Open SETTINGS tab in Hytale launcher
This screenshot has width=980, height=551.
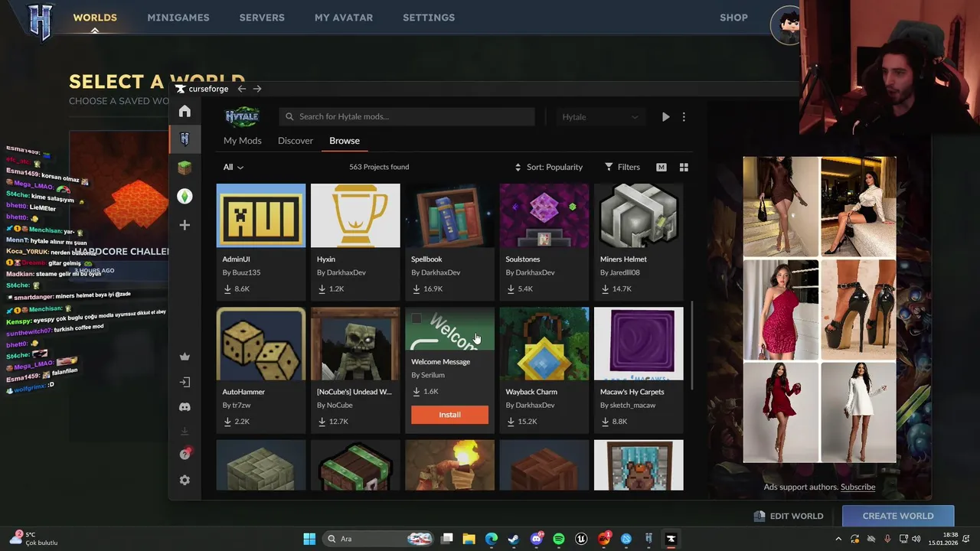pos(429,18)
